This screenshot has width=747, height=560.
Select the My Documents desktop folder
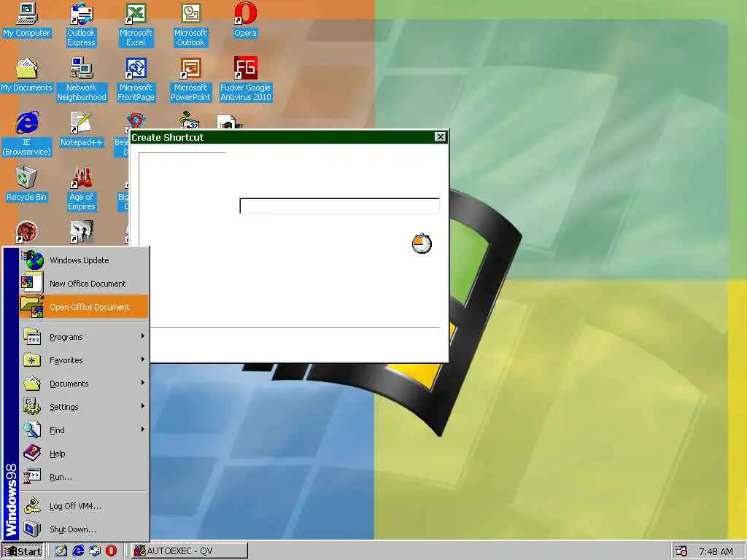(27, 75)
